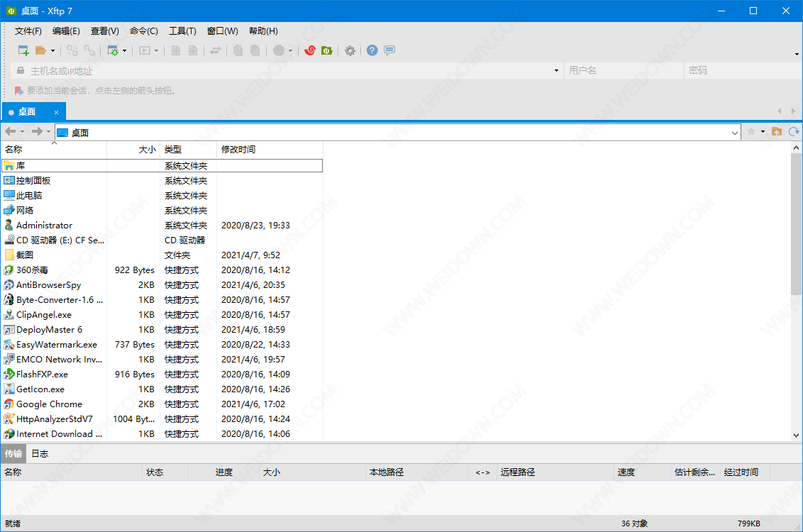Screen dimensions: 803x532
Task: Expand the Open session dropdown arrow
Action: (x=52, y=50)
